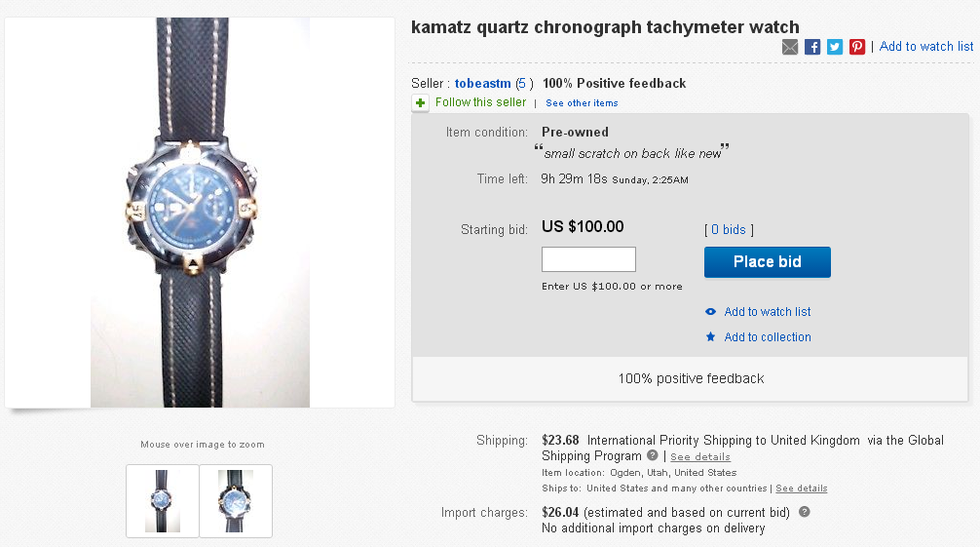
Task: Open seller tobeastm's profile link
Action: (x=483, y=84)
